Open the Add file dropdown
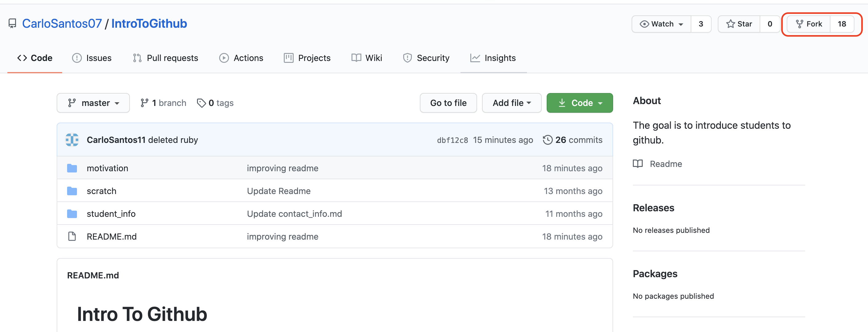This screenshot has height=332, width=868. tap(511, 103)
